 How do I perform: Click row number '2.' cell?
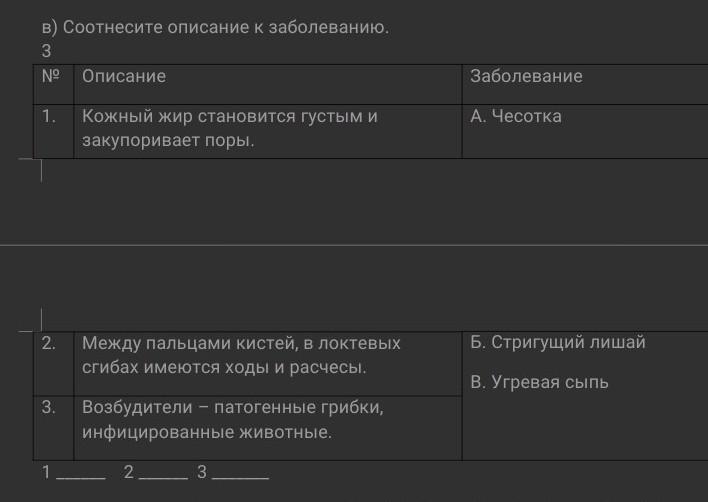coord(53,364)
